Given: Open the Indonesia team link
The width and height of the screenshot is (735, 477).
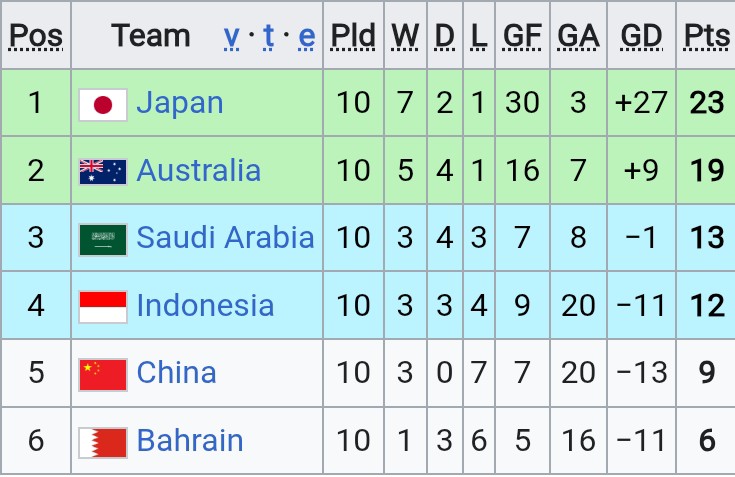Looking at the screenshot, I should click(205, 305).
